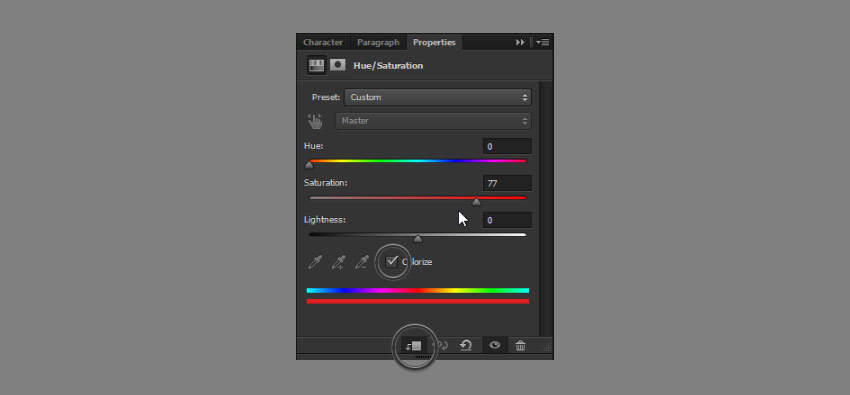Open the Preset dropdown showing Custom
The image size is (850, 395).
(x=437, y=98)
